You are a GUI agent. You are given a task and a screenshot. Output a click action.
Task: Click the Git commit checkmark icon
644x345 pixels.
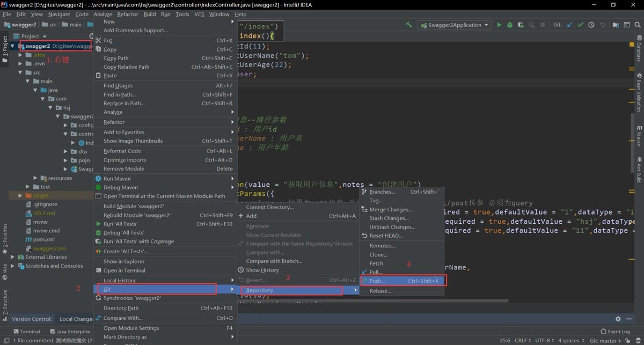[580, 25]
